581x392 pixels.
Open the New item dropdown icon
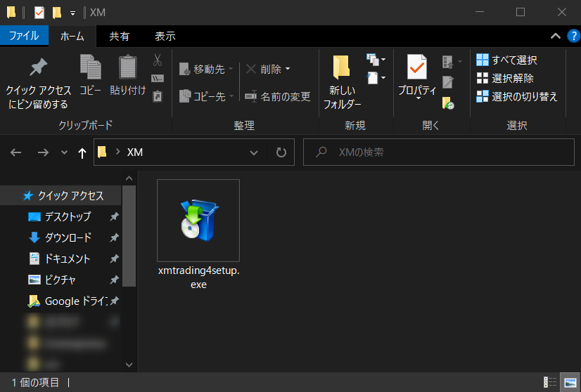click(376, 60)
